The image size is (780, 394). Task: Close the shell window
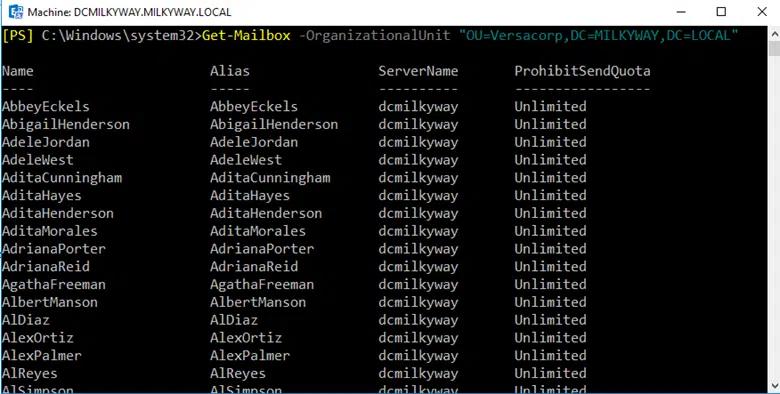[x=762, y=11]
